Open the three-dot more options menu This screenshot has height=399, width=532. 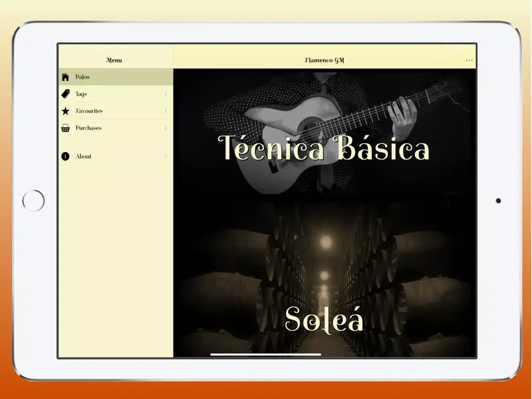point(469,61)
